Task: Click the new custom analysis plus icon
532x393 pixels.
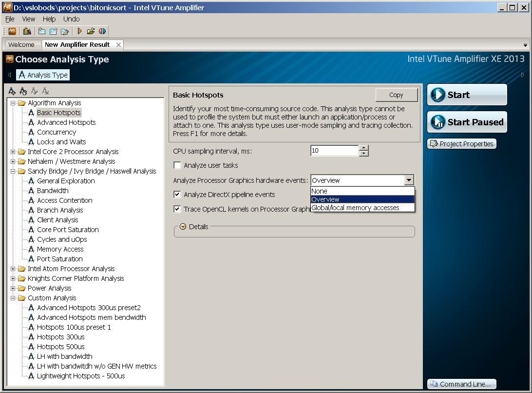Action: coord(12,91)
